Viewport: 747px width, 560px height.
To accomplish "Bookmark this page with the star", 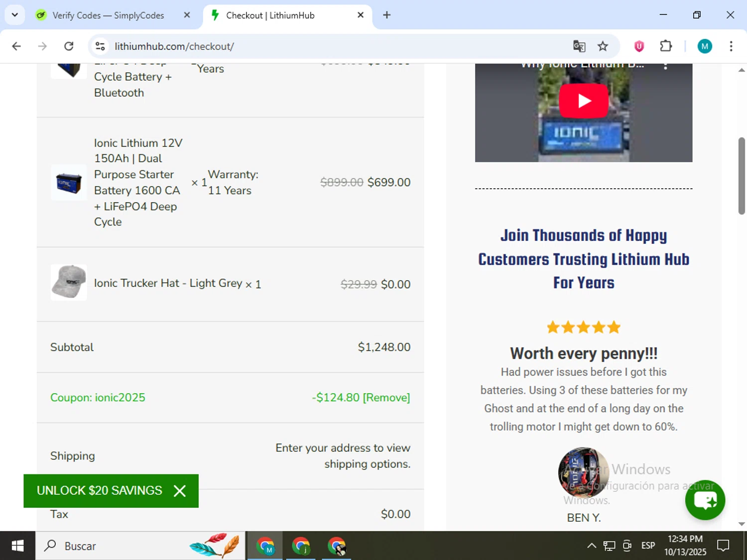I will click(603, 46).
